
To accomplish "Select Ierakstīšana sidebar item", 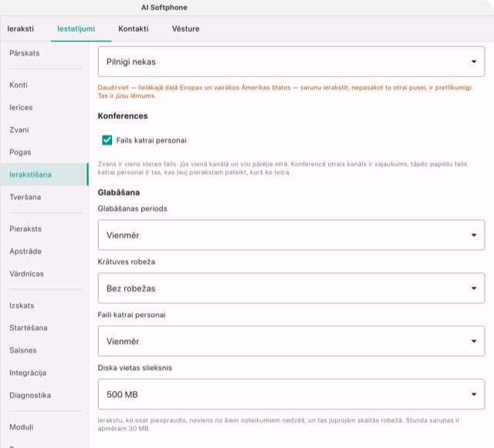I will pyautogui.click(x=44, y=174).
